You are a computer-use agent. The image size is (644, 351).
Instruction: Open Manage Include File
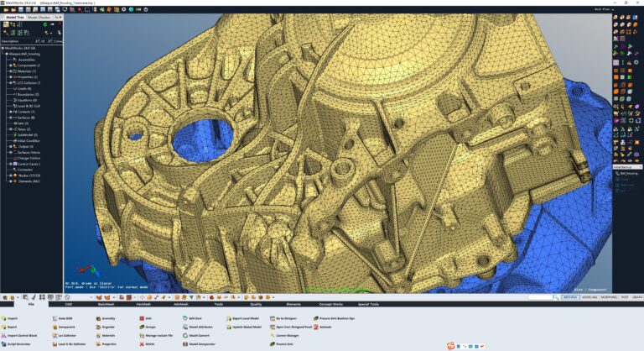[x=156, y=336]
